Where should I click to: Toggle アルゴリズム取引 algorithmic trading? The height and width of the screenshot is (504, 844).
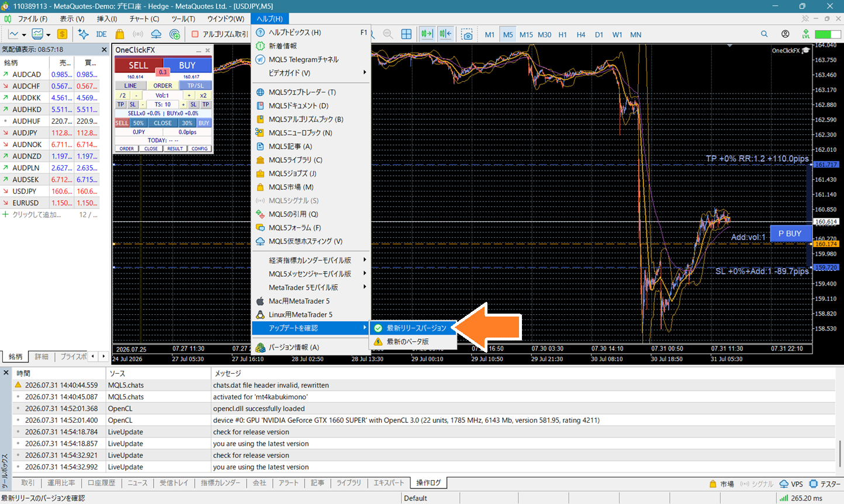[x=220, y=34]
